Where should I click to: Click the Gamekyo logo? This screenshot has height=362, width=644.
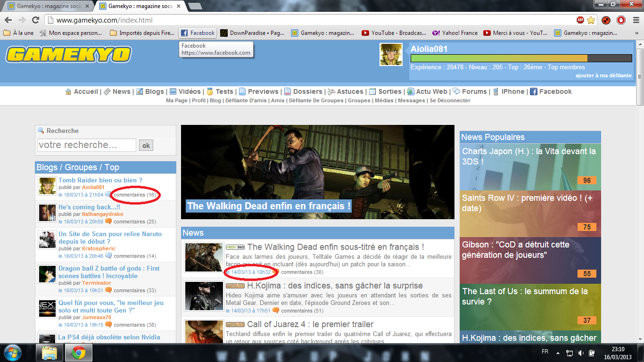pos(68,55)
